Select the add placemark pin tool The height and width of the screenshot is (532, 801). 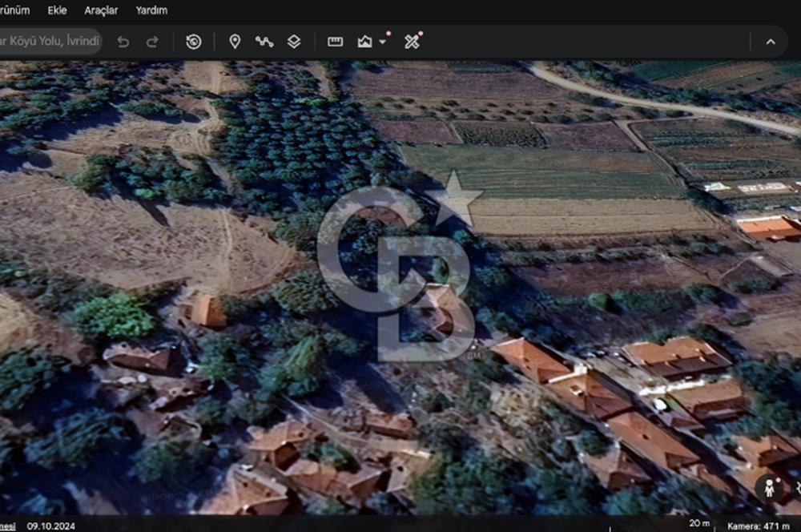tap(235, 42)
